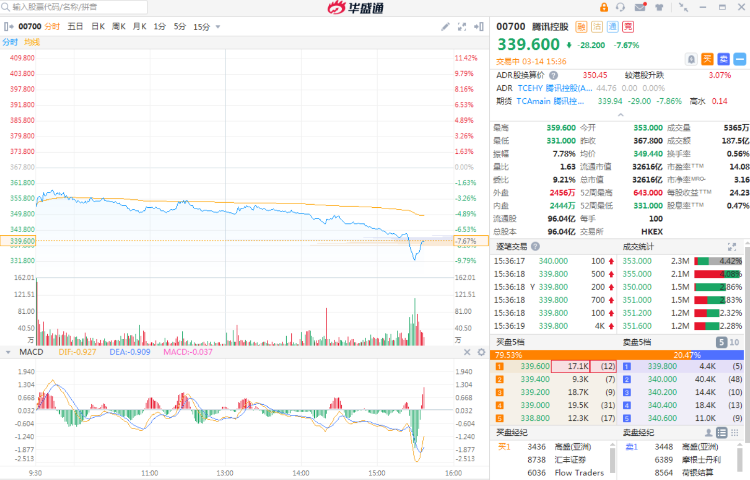750x480 pixels.
Task: Click the MACD indicator label
Action: 31,352
